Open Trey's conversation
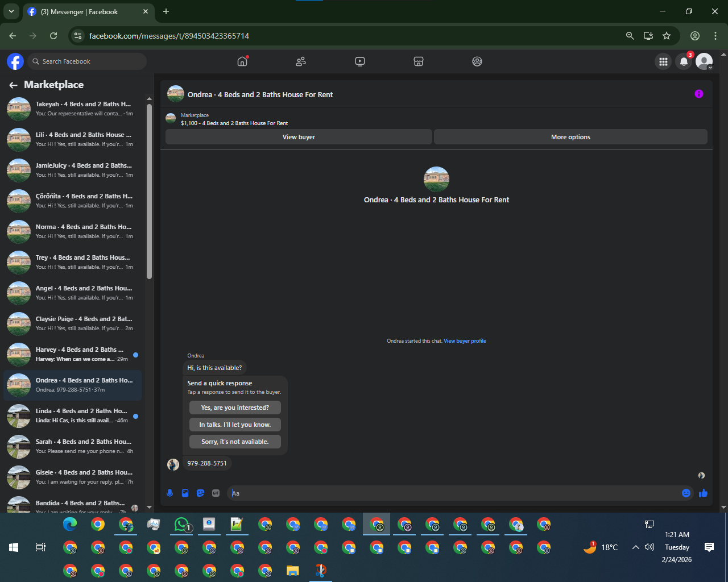The image size is (728, 582). [72, 262]
